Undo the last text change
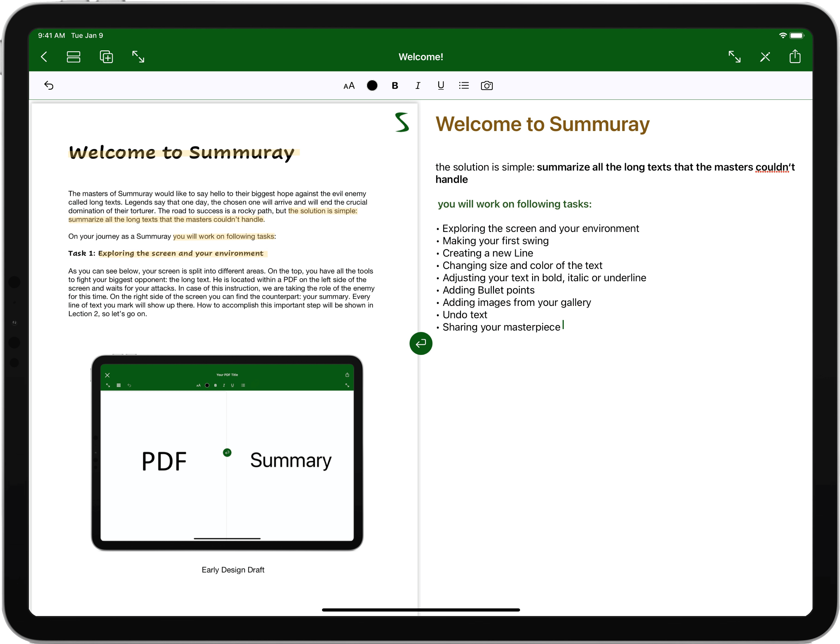This screenshot has width=840, height=644. coord(49,85)
